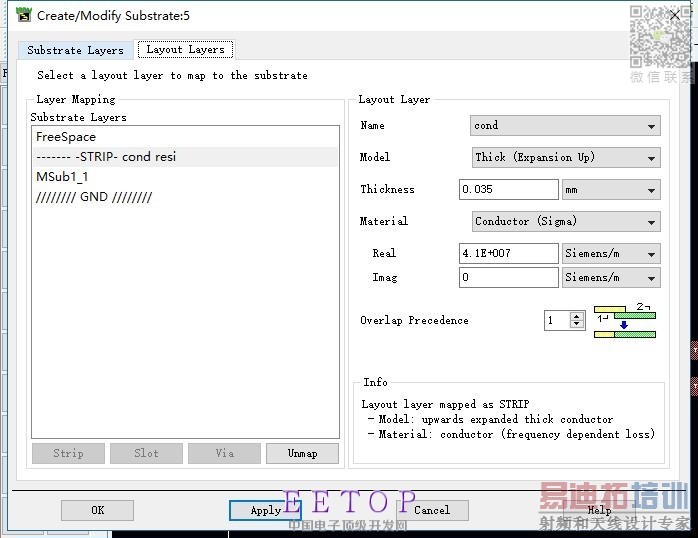Select the Layout Layers tab
The height and width of the screenshot is (538, 698).
pyautogui.click(x=185, y=49)
